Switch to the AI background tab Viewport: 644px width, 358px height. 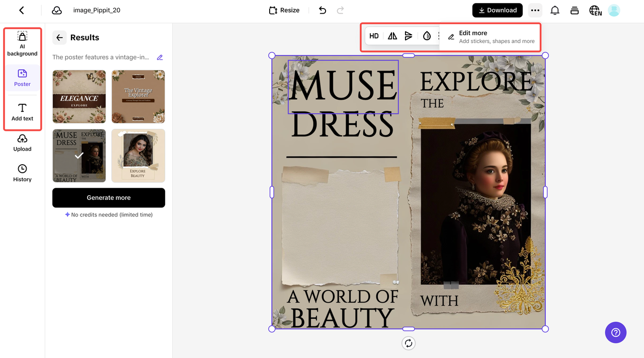[22, 43]
